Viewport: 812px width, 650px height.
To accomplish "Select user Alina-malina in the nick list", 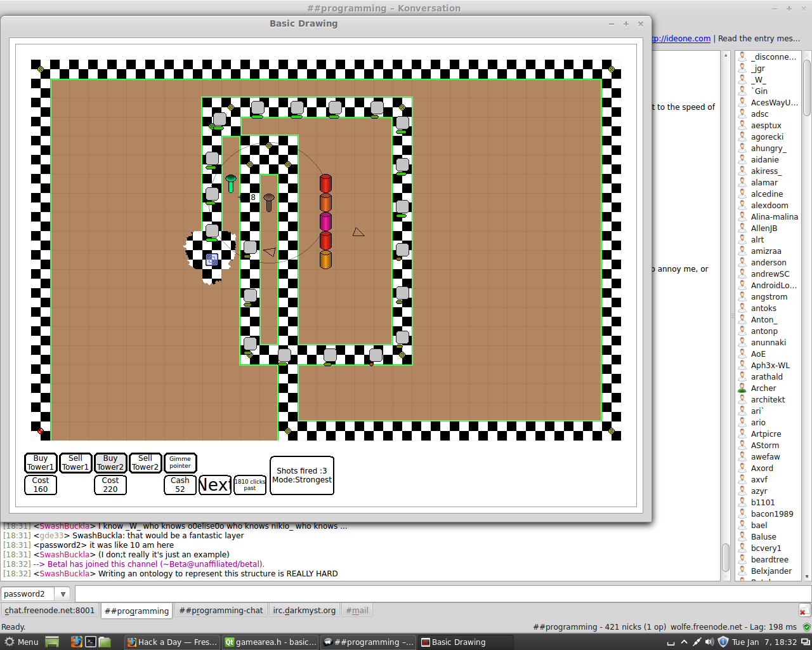I will tap(768, 217).
